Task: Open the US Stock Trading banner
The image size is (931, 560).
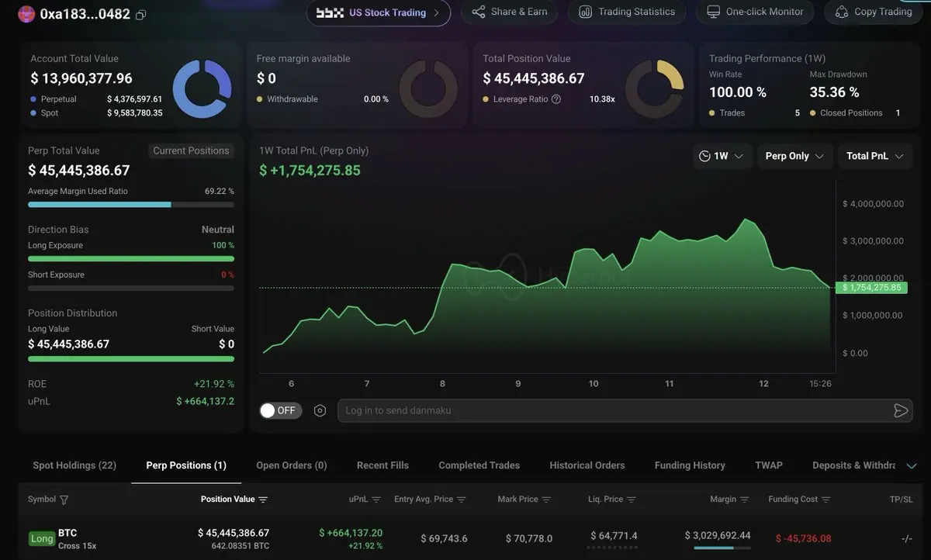Action: pos(379,12)
